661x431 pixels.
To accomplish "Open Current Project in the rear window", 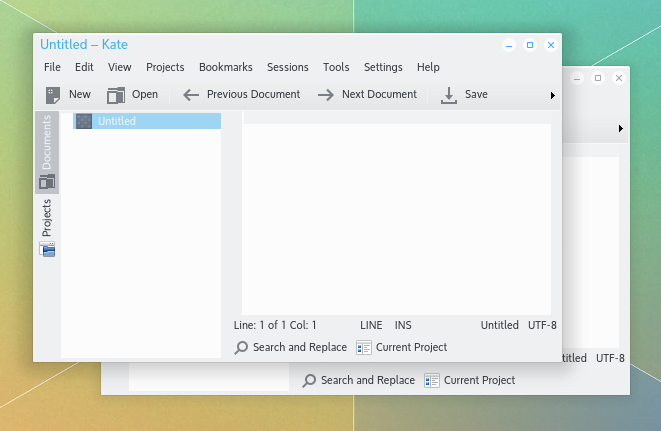I will (470, 380).
